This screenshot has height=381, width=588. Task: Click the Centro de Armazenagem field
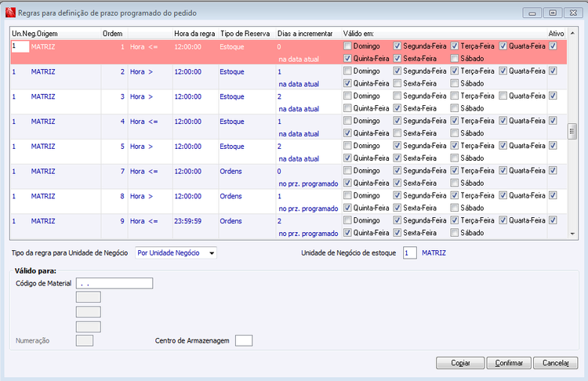coord(244,340)
